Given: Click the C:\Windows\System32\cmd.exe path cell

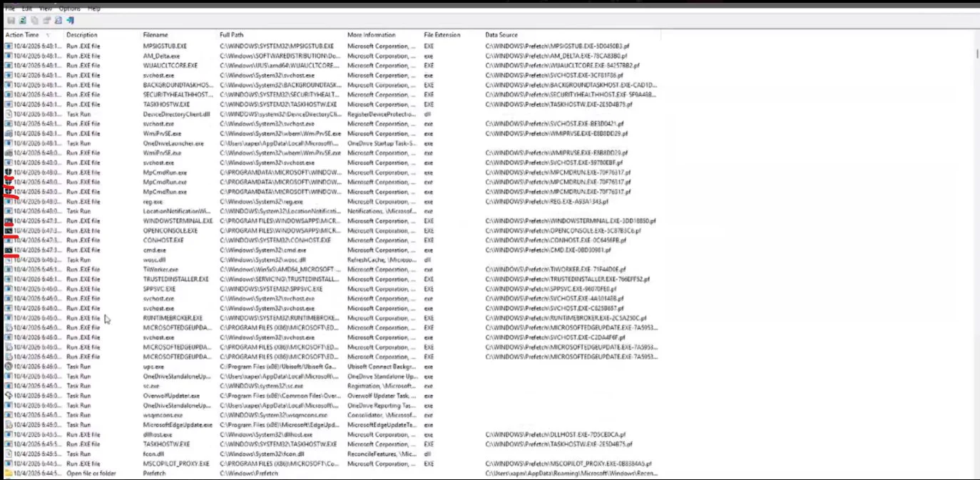Looking at the screenshot, I should pos(263,250).
